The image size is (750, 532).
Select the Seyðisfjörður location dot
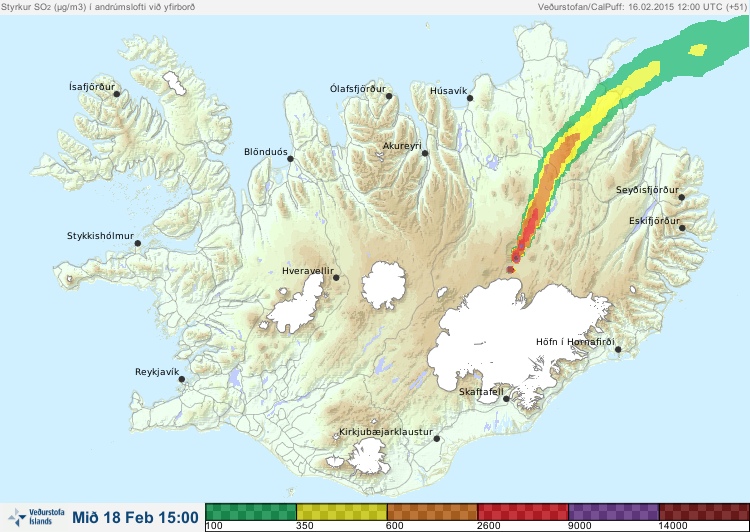(681, 197)
